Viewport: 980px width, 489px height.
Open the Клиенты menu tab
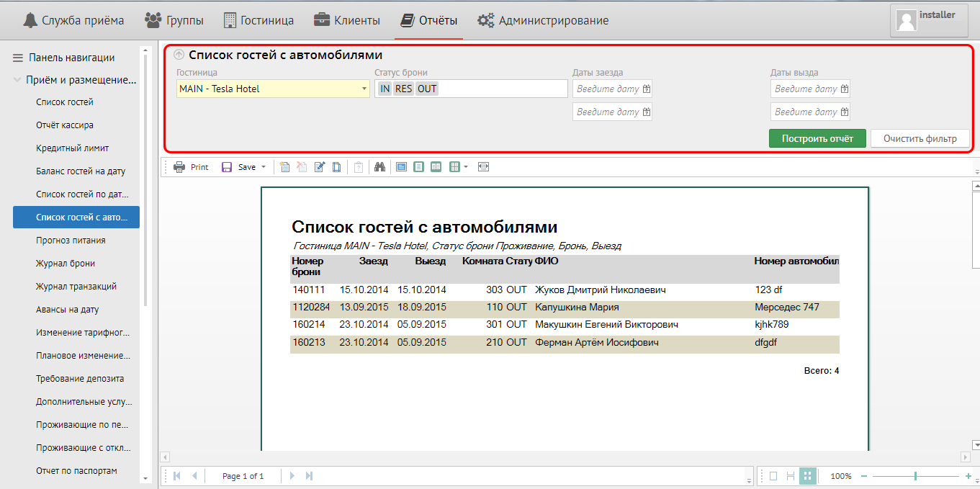click(347, 20)
